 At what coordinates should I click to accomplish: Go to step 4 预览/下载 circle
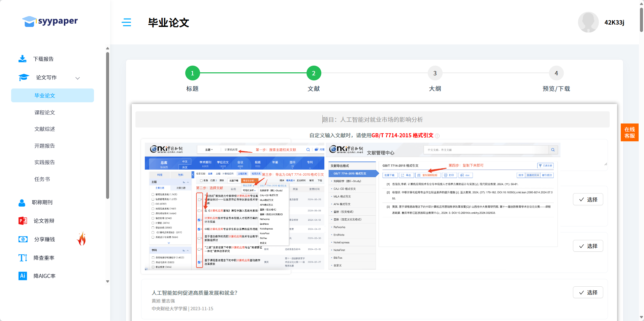coord(556,73)
